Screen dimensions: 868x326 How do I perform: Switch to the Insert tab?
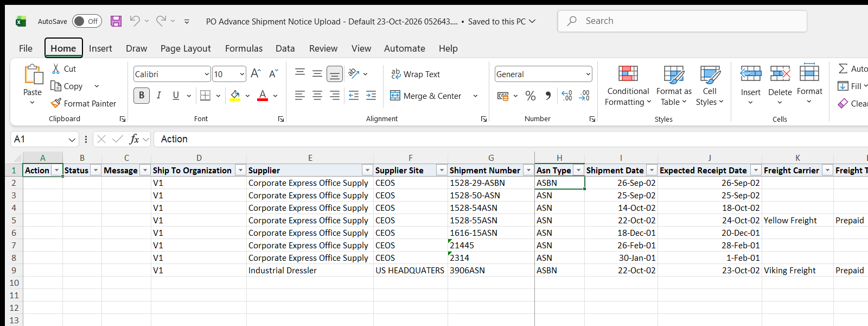tap(100, 48)
